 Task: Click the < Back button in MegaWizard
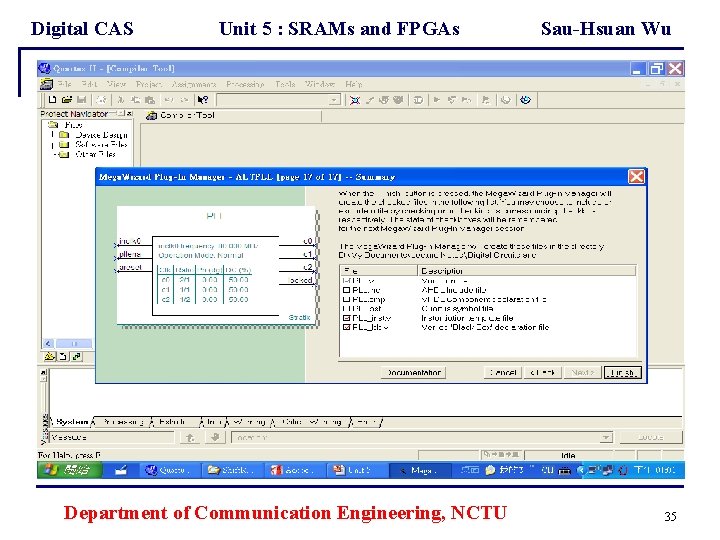543,373
